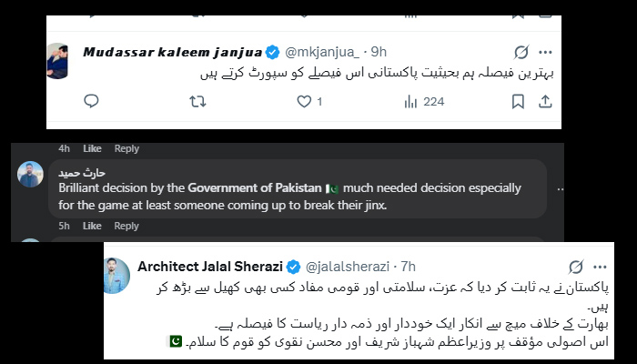The image size is (637, 364).
Task: Like the comment posted 4h ago
Action: [92, 148]
